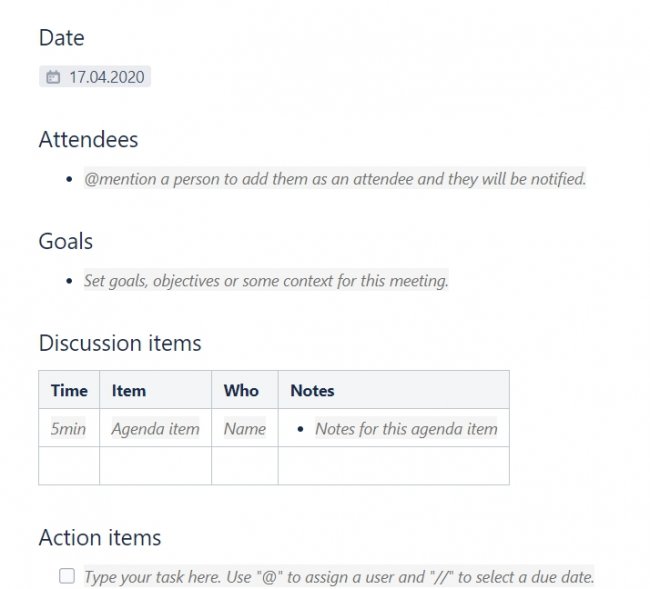Click the Notes column header
The width and height of the screenshot is (650, 589).
[x=312, y=390]
